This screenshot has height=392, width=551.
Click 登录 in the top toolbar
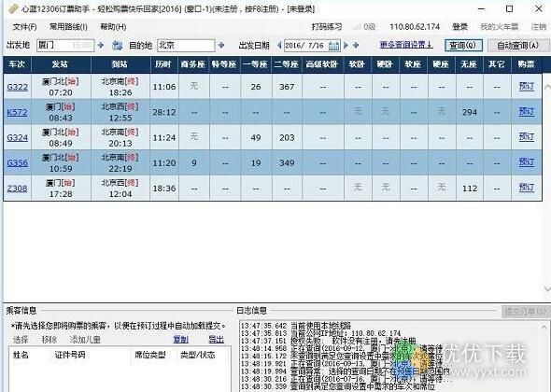coord(459,27)
